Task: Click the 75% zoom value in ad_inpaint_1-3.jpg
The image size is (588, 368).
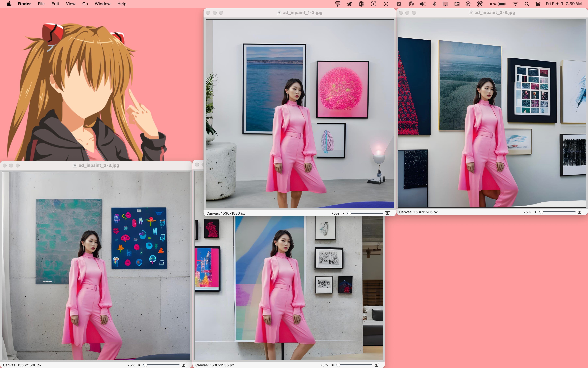Action: coord(335,213)
